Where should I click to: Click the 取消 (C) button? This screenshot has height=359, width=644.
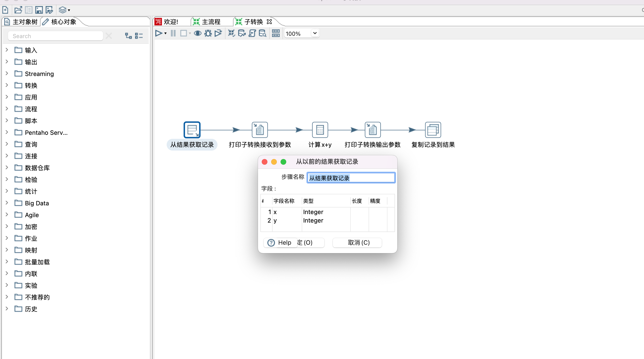358,243
